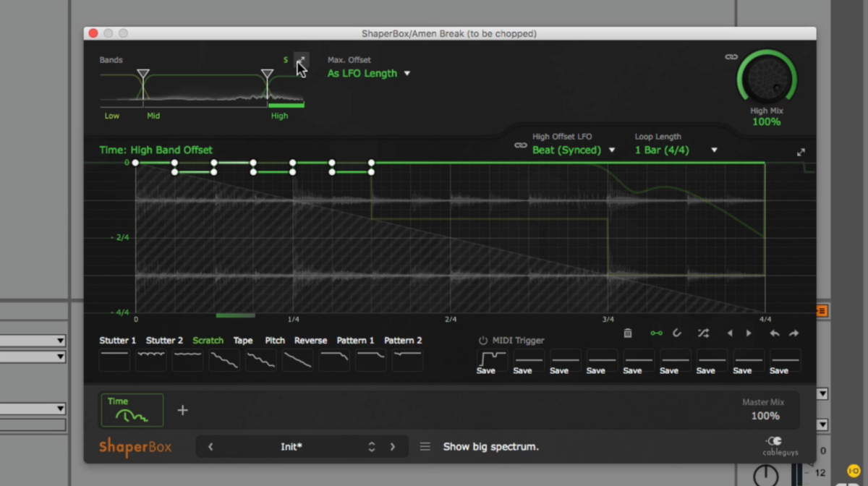The image size is (868, 486).
Task: Click the envelope node at the 0 start position
Action: coord(135,163)
